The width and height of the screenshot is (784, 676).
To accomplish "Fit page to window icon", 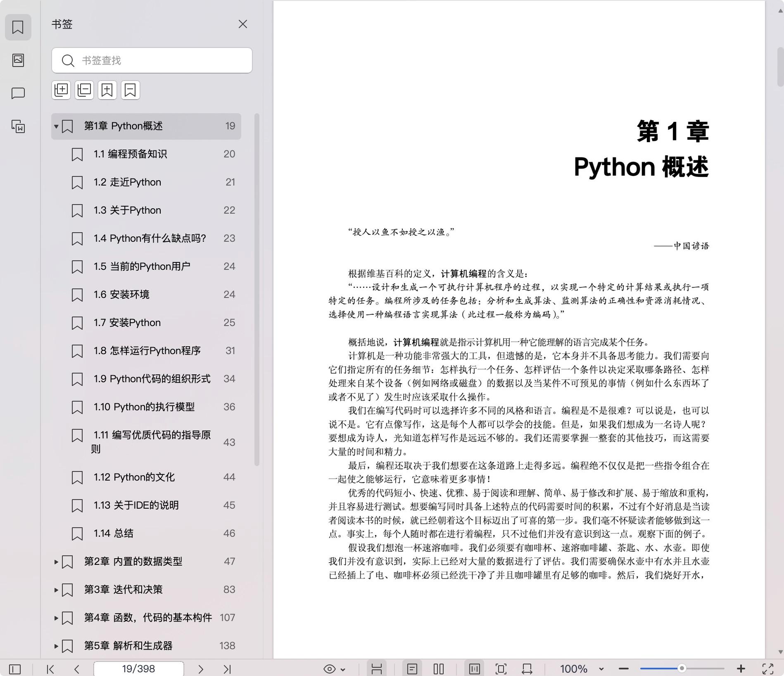I will [x=501, y=669].
